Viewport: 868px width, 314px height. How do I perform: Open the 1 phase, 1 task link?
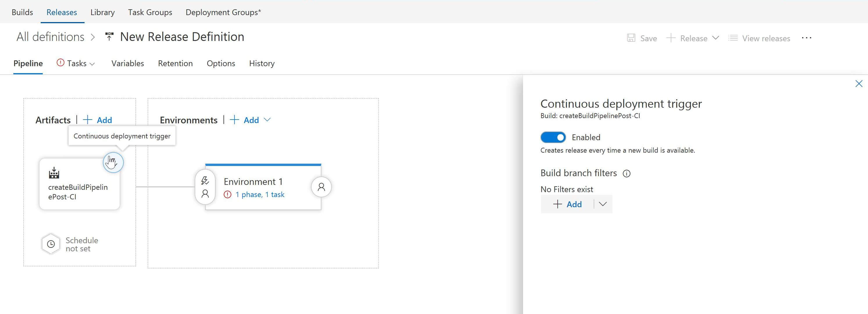tap(260, 194)
